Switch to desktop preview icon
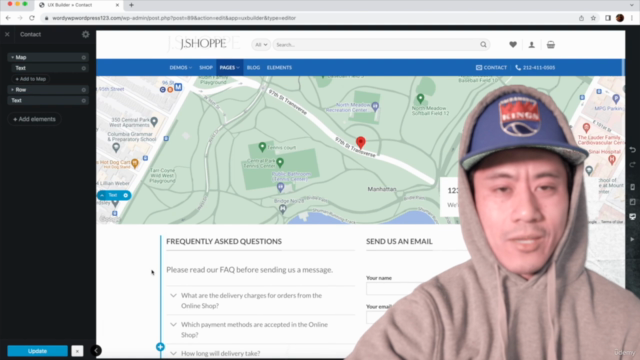Image resolution: width=640 pixels, height=360 pixels. [x=633, y=216]
